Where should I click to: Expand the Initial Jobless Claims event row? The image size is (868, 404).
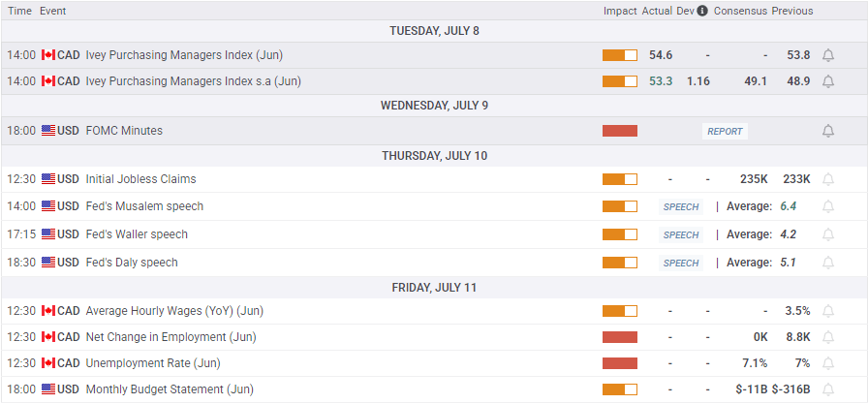point(140,179)
